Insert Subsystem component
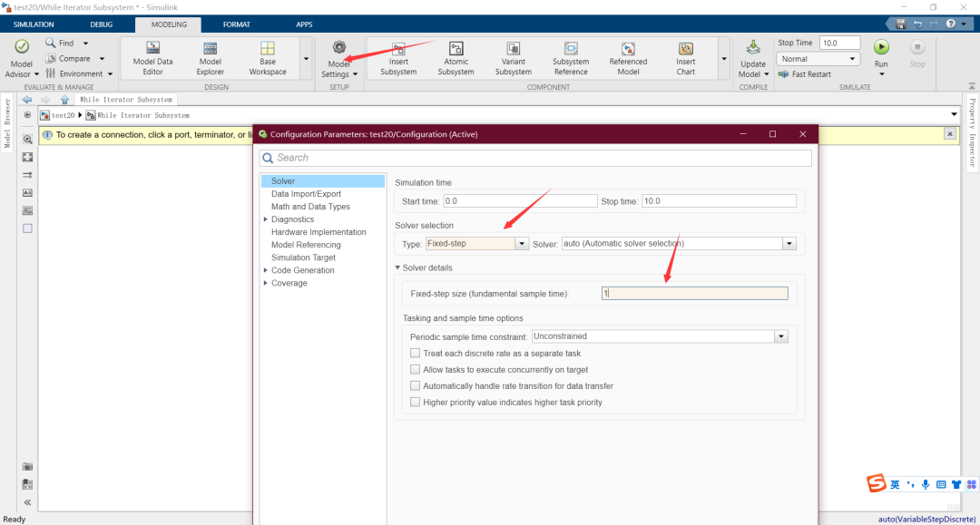This screenshot has height=525, width=980. point(398,59)
